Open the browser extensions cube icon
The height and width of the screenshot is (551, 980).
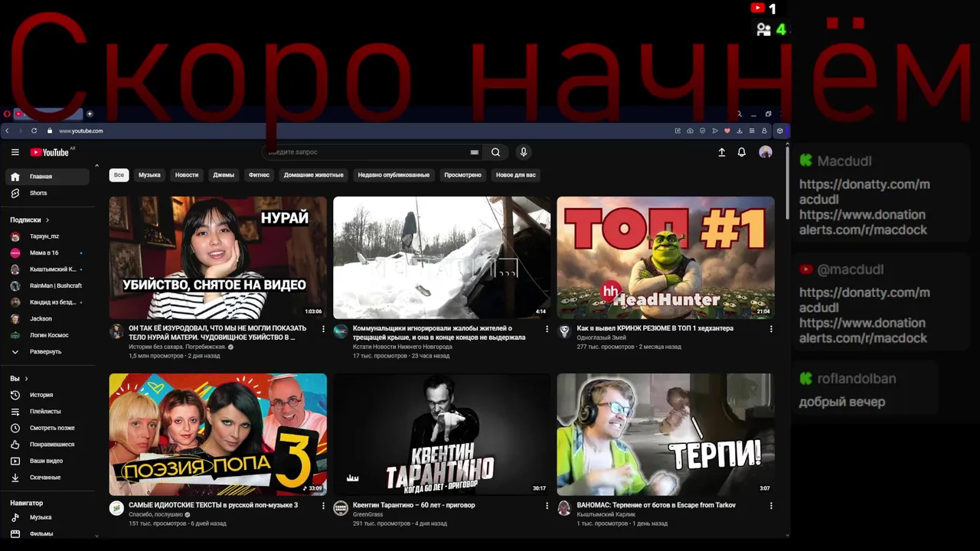780,131
